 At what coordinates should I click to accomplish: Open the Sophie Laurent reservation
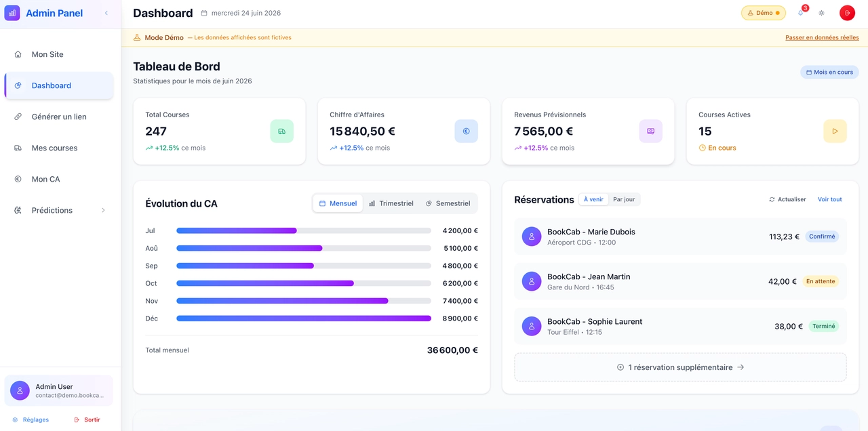coord(680,326)
